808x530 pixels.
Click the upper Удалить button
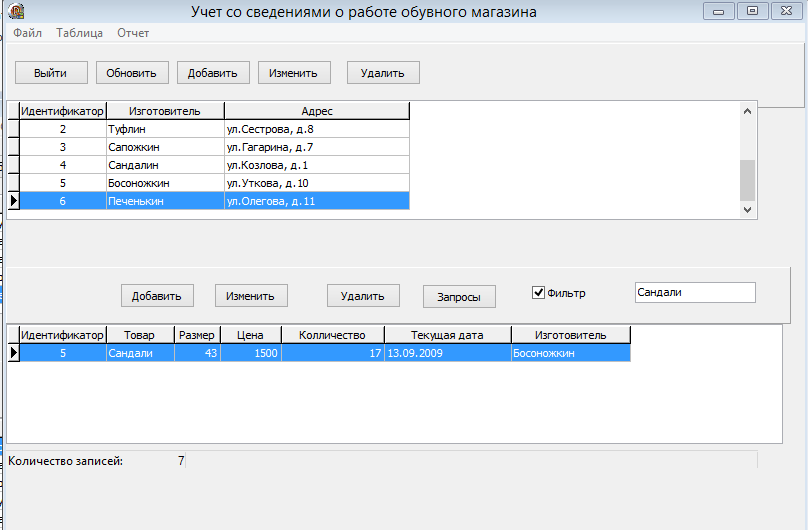(383, 73)
